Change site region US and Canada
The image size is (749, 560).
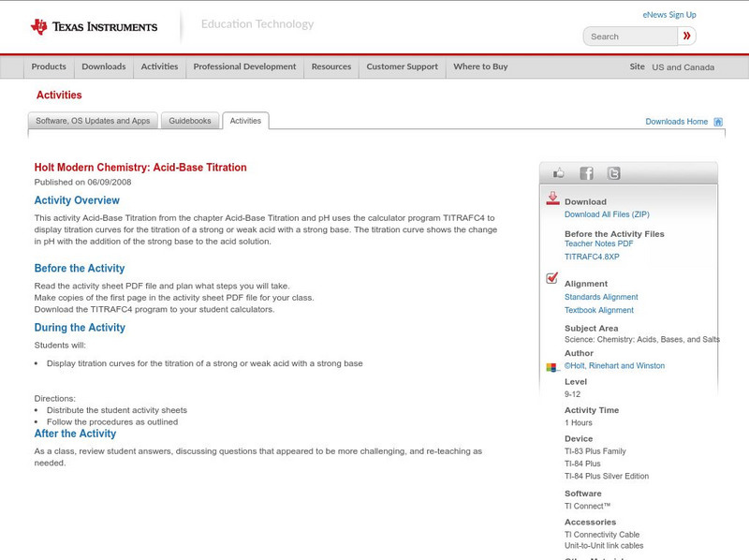coord(683,67)
